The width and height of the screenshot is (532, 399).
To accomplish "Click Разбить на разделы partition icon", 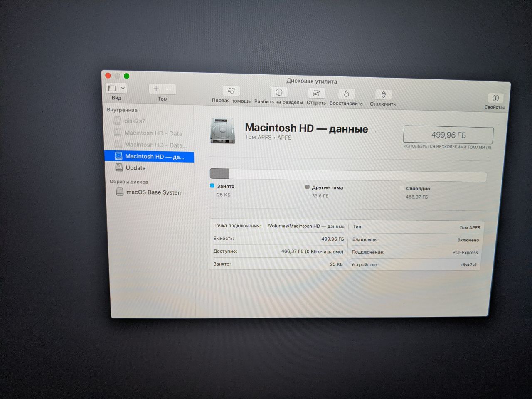I will click(279, 92).
